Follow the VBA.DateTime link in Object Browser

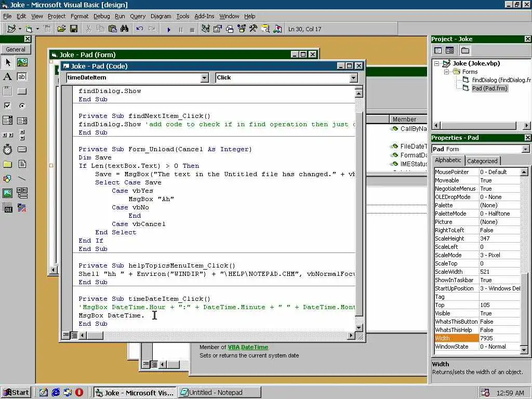[248, 347]
